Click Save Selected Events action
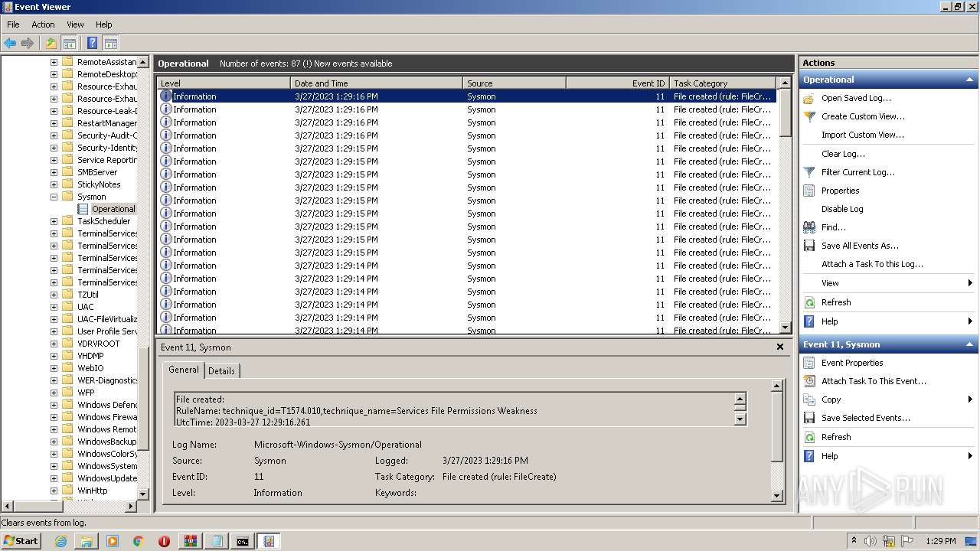The image size is (980, 551). coord(866,418)
